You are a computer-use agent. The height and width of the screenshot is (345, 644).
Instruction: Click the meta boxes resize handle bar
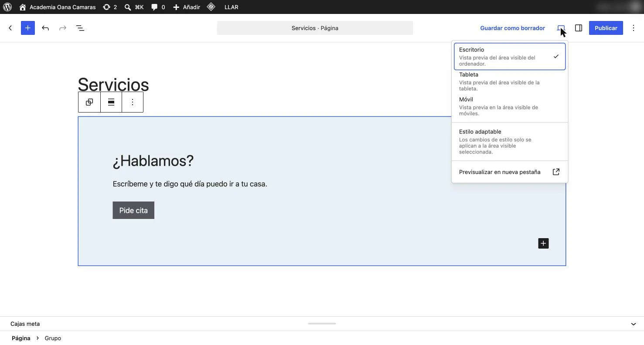coord(322,324)
